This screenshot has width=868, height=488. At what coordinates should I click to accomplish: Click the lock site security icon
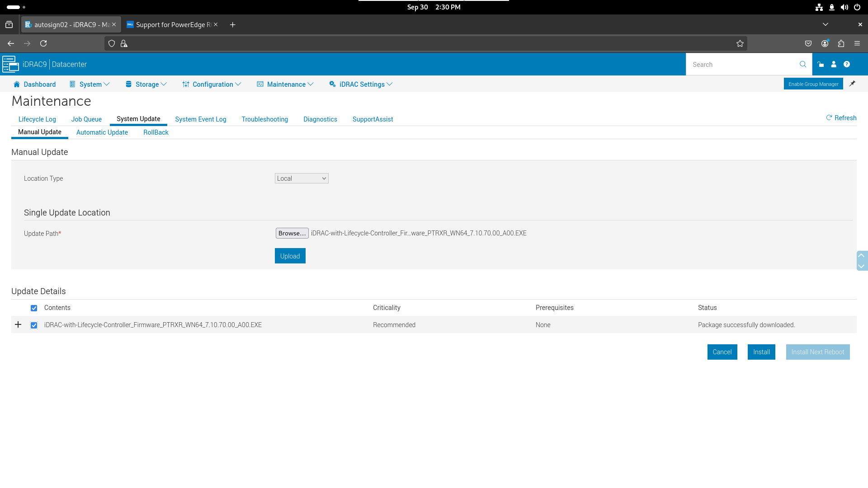pyautogui.click(x=124, y=43)
